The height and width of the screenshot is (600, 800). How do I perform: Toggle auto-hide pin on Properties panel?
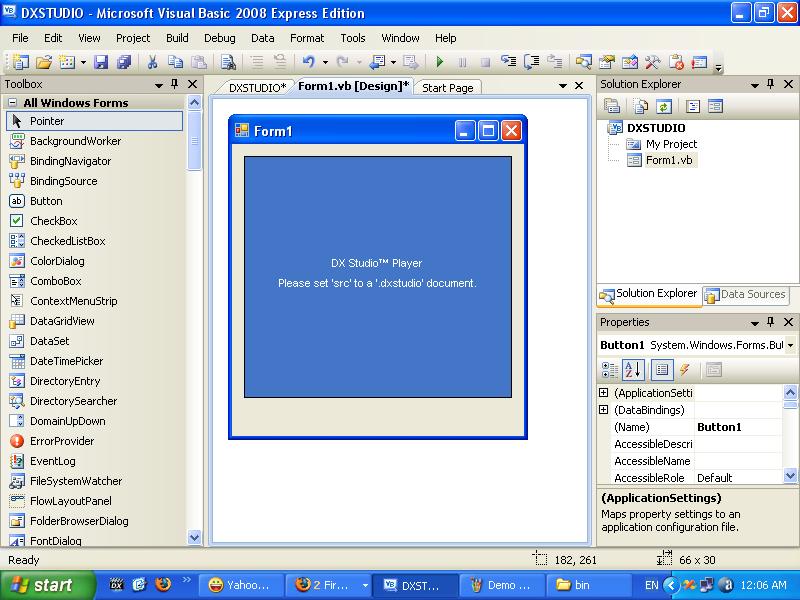click(x=770, y=322)
